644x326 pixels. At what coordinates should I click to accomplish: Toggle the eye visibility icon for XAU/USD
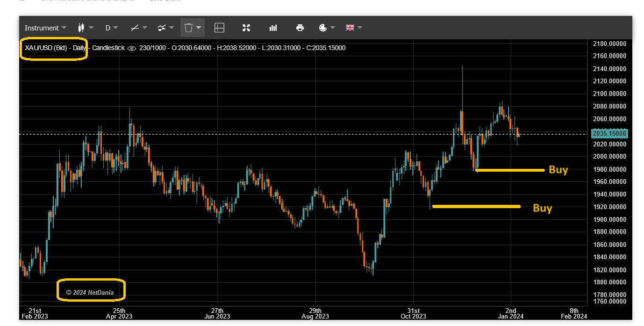(131, 48)
